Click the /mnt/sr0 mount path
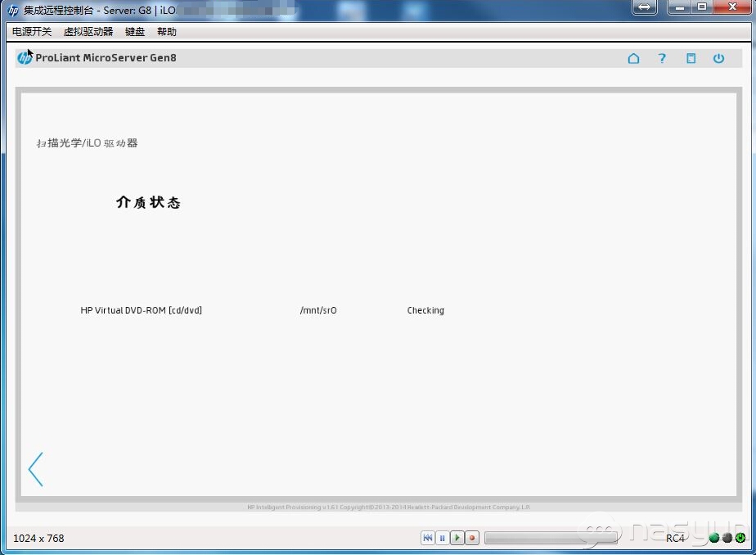 tap(318, 310)
